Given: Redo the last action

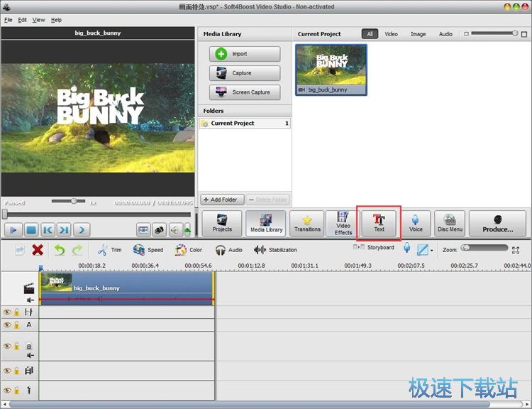Looking at the screenshot, I should click(x=77, y=250).
